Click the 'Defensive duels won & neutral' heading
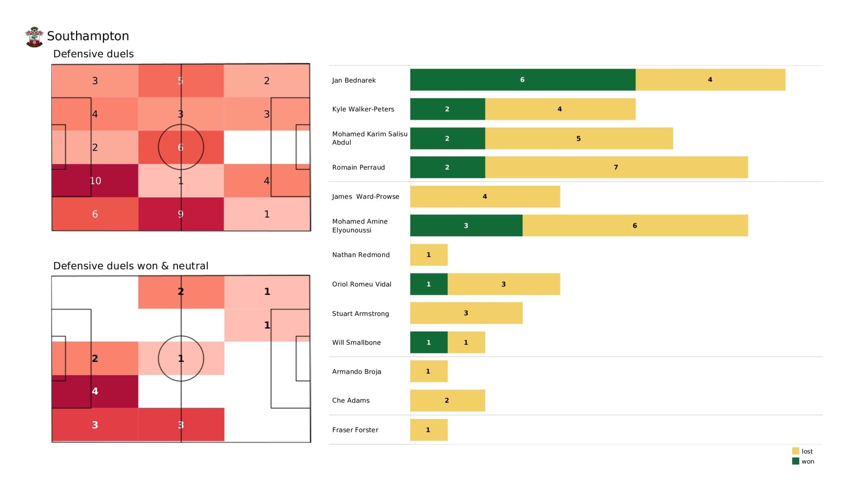 (x=131, y=266)
